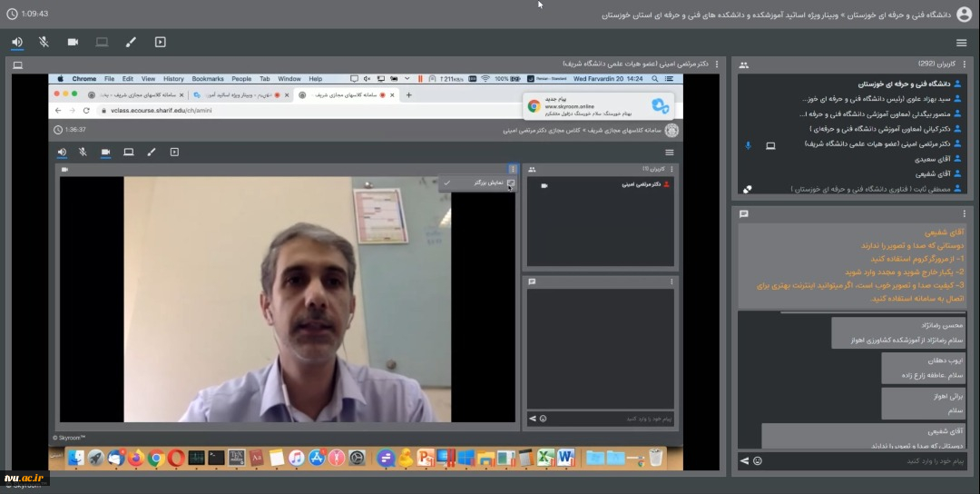Unmute the microphone in the outer Skyroom toolbar
The height and width of the screenshot is (494, 980).
click(x=44, y=42)
